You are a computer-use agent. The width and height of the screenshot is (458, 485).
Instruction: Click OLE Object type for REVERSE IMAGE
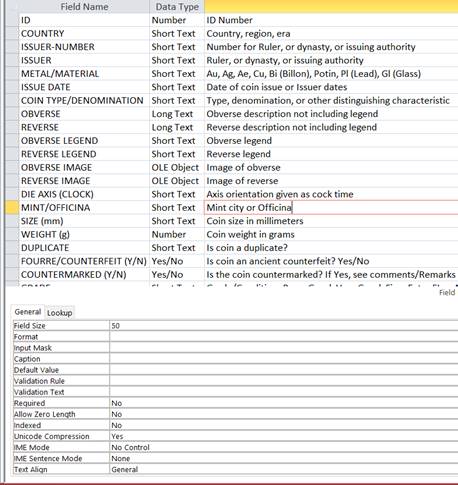(x=177, y=181)
